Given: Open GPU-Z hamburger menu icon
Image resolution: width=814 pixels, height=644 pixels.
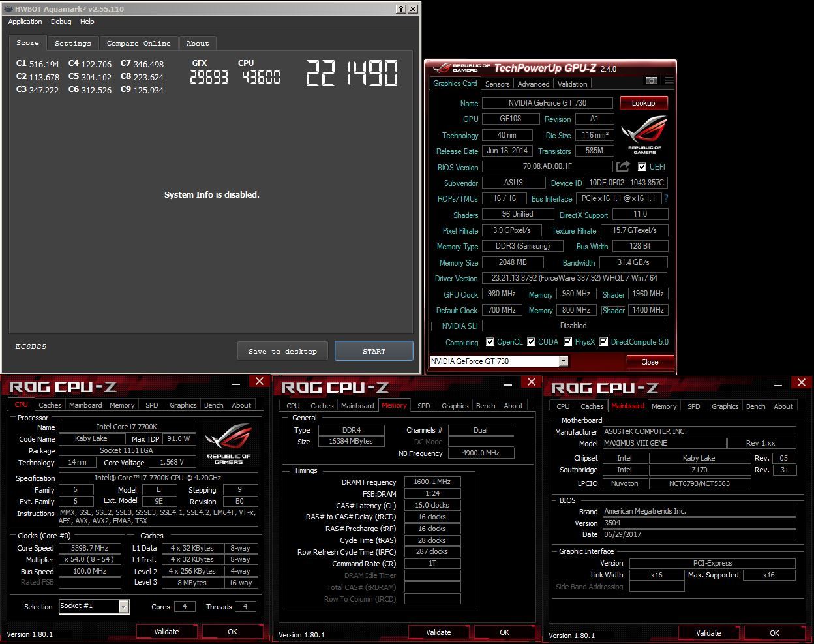Looking at the screenshot, I should (669, 80).
